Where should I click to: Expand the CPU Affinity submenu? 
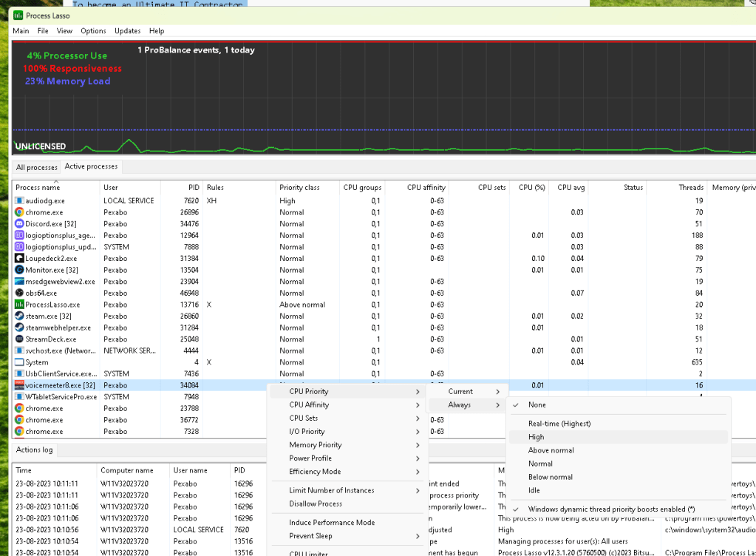pos(346,405)
